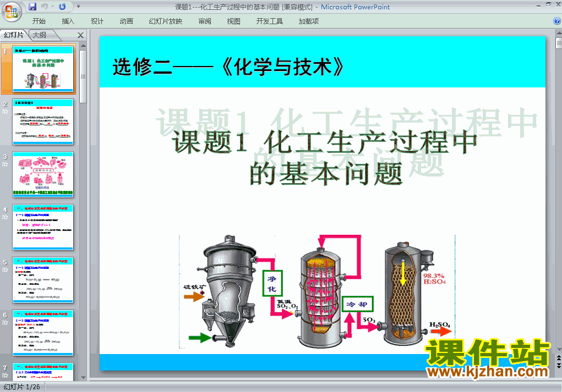Click the slide title 课题1 化工生产过程中
Screen dimensions: 562x392
tap(324, 142)
